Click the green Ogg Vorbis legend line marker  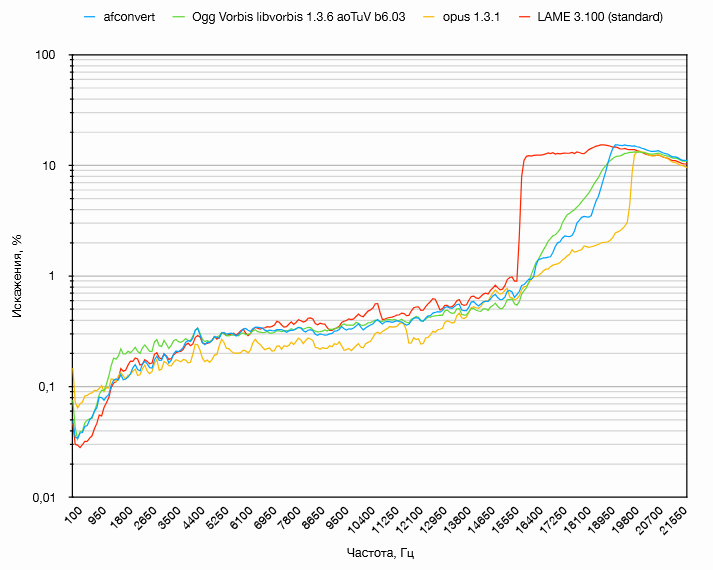[x=178, y=17]
